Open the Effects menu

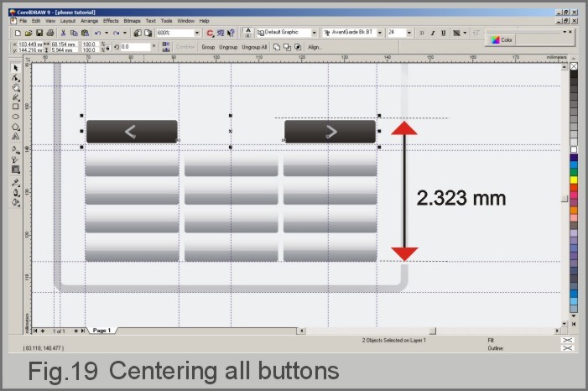coord(111,21)
